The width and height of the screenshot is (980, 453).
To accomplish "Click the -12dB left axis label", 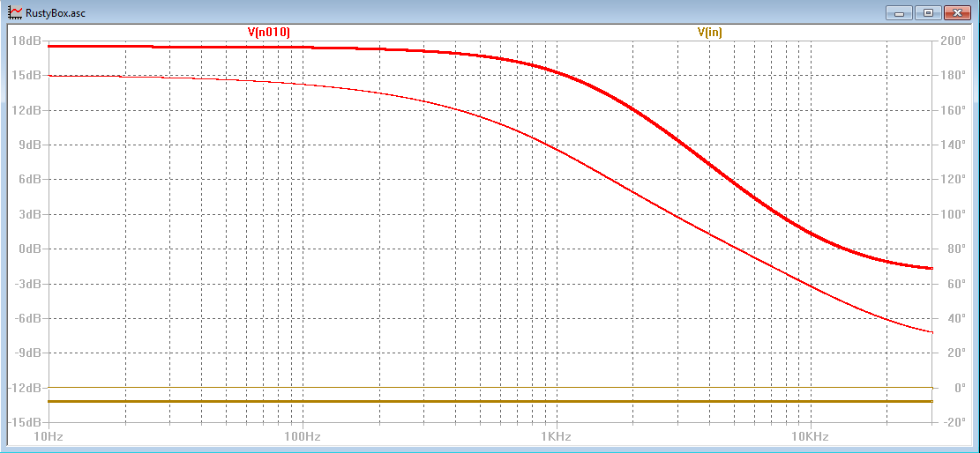I will pos(25,388).
